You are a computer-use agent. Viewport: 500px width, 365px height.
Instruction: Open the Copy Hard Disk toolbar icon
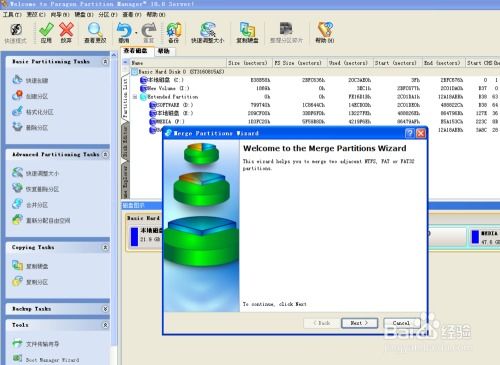pyautogui.click(x=247, y=33)
